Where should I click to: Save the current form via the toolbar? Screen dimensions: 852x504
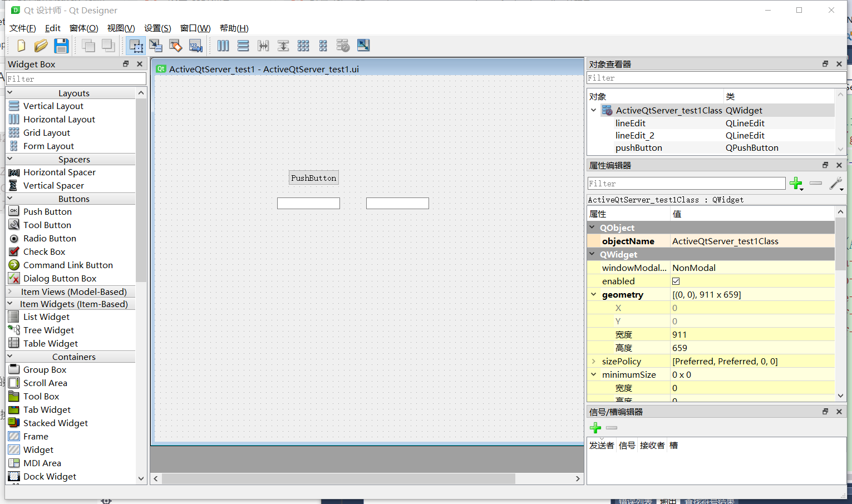pyautogui.click(x=62, y=46)
